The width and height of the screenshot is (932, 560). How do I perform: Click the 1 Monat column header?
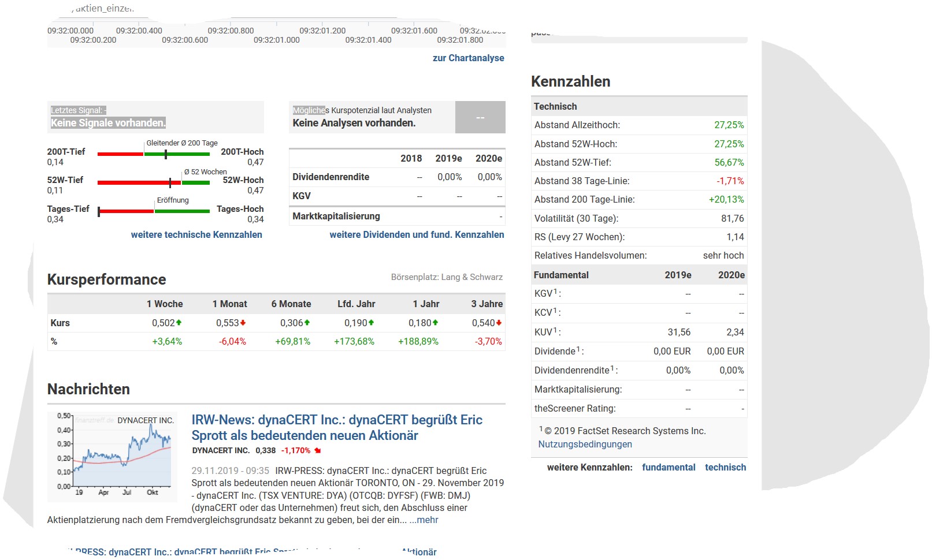coord(229,304)
